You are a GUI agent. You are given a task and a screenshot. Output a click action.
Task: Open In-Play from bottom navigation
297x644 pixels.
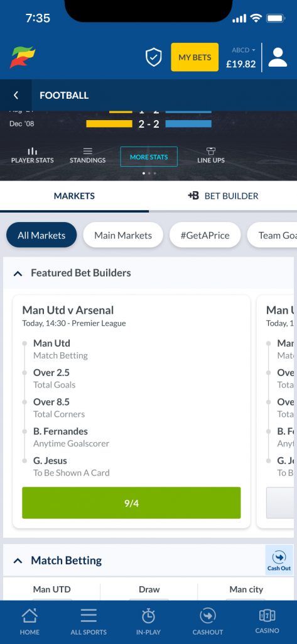click(148, 622)
